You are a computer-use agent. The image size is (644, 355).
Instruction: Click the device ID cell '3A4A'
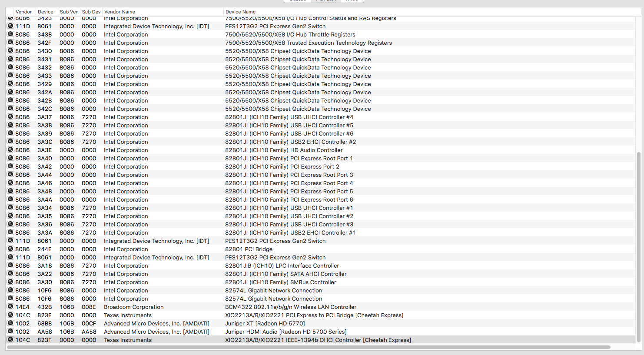pos(44,199)
